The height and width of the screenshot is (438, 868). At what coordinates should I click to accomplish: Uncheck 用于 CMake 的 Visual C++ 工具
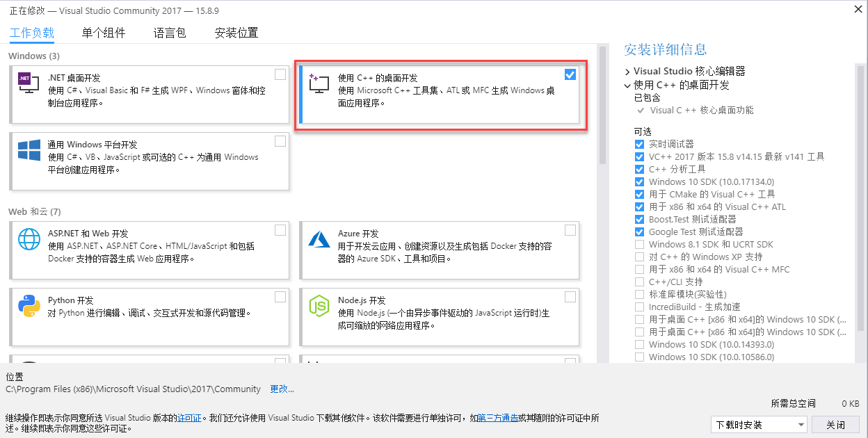[x=639, y=194]
